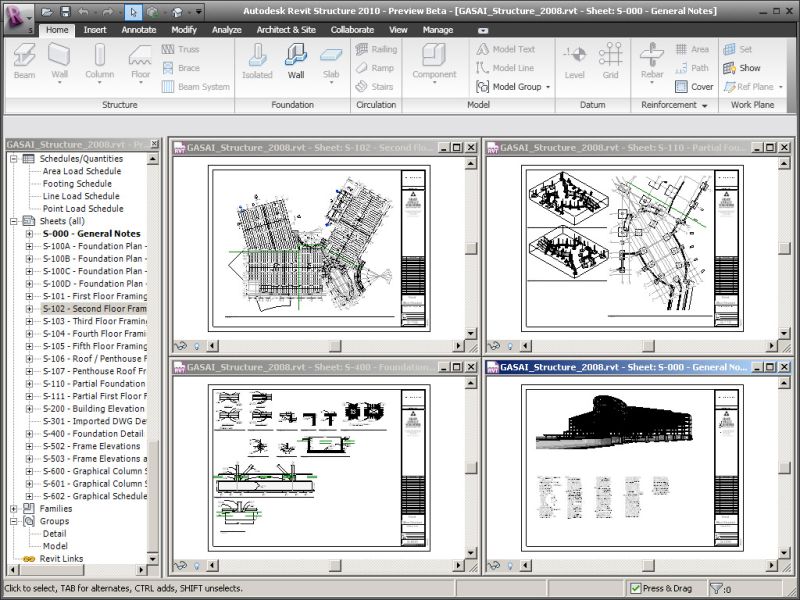The width and height of the screenshot is (800, 600).
Task: Collapse the Groups tree node
Action: (14, 521)
